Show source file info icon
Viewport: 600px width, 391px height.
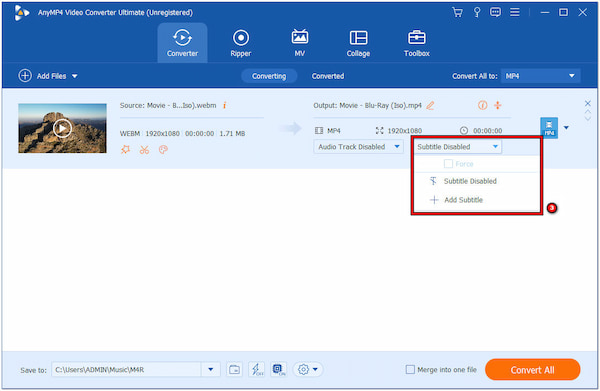[x=225, y=105]
